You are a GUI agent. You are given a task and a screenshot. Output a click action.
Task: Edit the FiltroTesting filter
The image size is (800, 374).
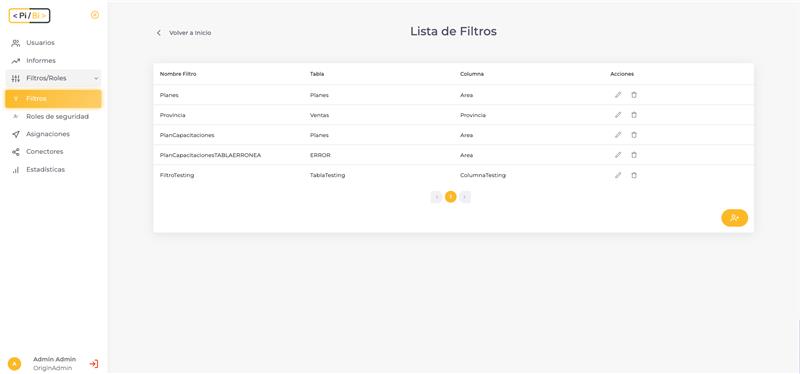618,175
